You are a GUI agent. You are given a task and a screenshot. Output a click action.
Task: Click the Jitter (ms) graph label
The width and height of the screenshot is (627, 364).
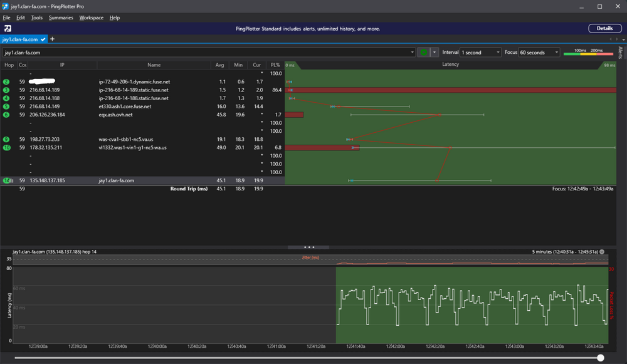click(x=310, y=257)
